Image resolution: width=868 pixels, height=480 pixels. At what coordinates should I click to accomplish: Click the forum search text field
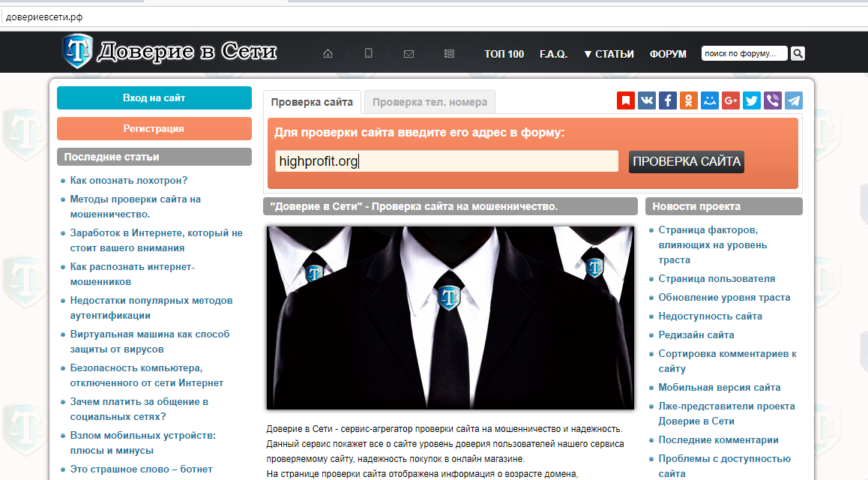[x=744, y=53]
